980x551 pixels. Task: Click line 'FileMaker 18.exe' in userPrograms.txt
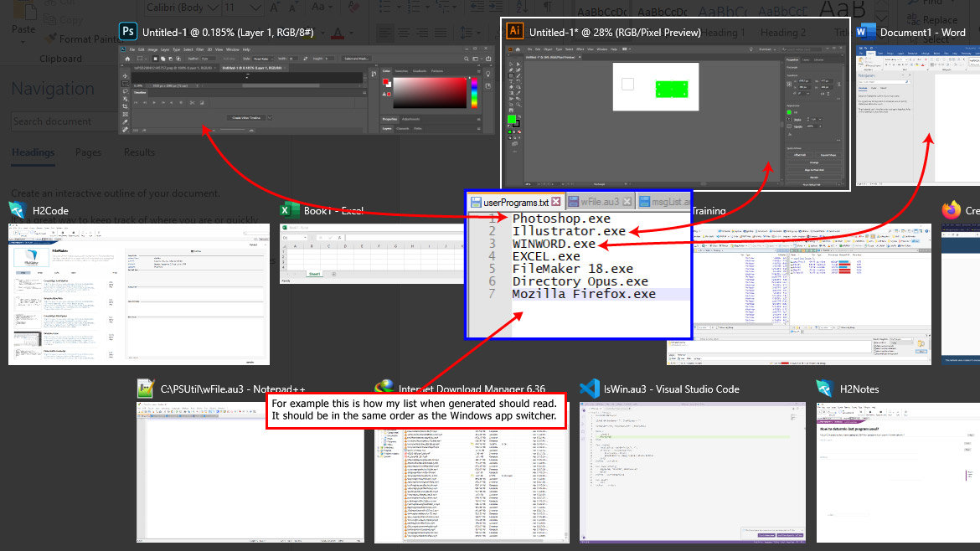coord(572,269)
